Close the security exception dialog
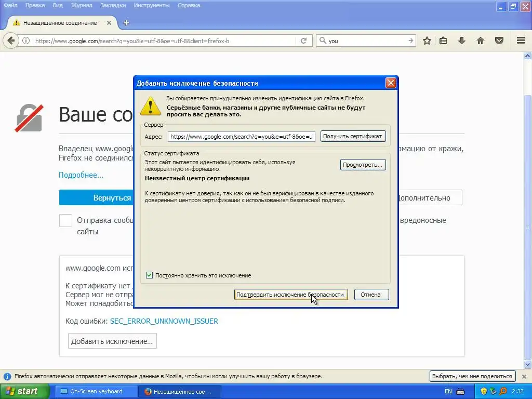This screenshot has width=532, height=399. [x=391, y=83]
